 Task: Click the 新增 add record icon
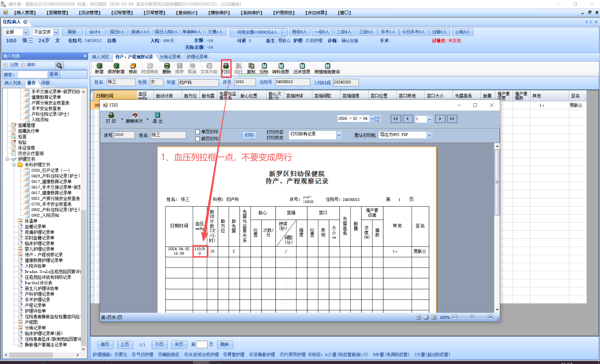[99, 66]
